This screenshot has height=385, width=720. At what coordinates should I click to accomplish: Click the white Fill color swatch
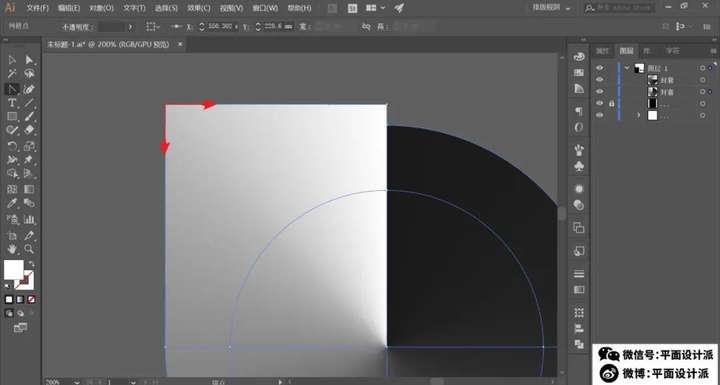pos(13,270)
